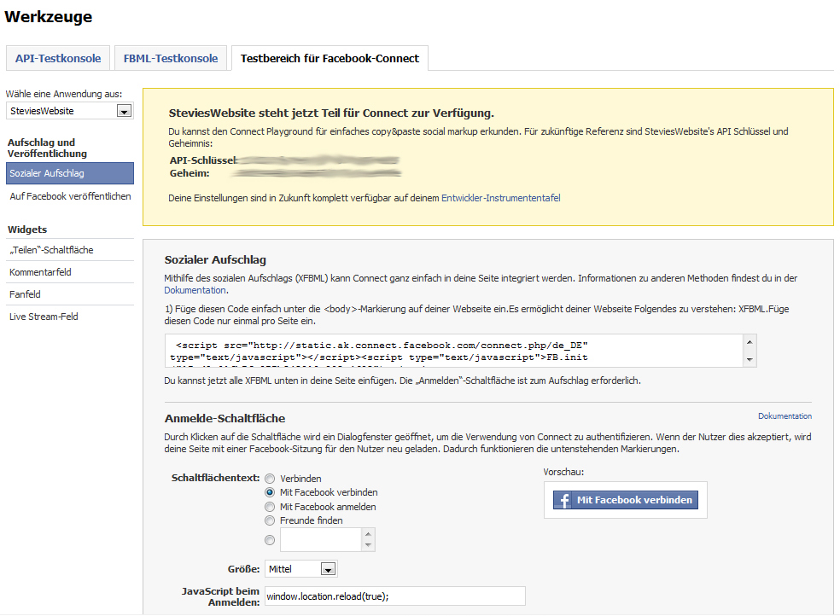Click the custom button text field
Viewport: 840px width, 616px height.
(321, 539)
